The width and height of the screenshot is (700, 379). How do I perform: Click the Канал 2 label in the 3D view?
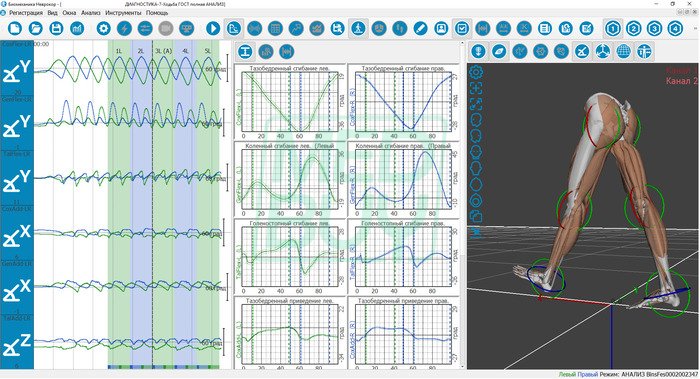[681, 81]
